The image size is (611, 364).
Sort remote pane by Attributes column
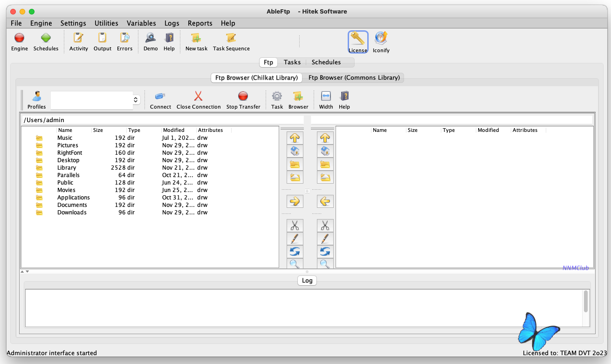[529, 130]
